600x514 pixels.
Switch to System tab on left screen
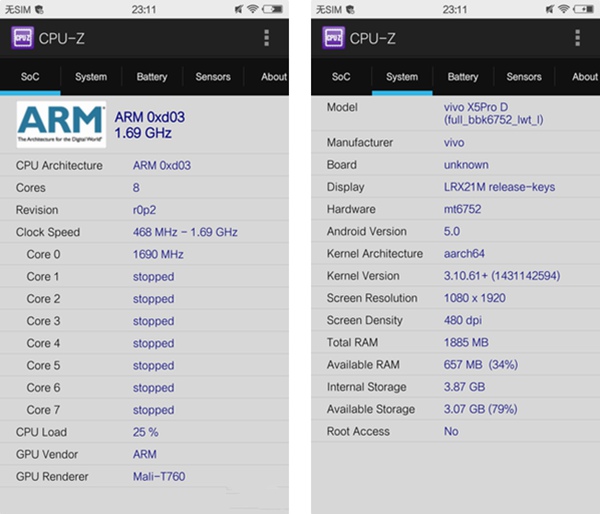pyautogui.click(x=91, y=77)
